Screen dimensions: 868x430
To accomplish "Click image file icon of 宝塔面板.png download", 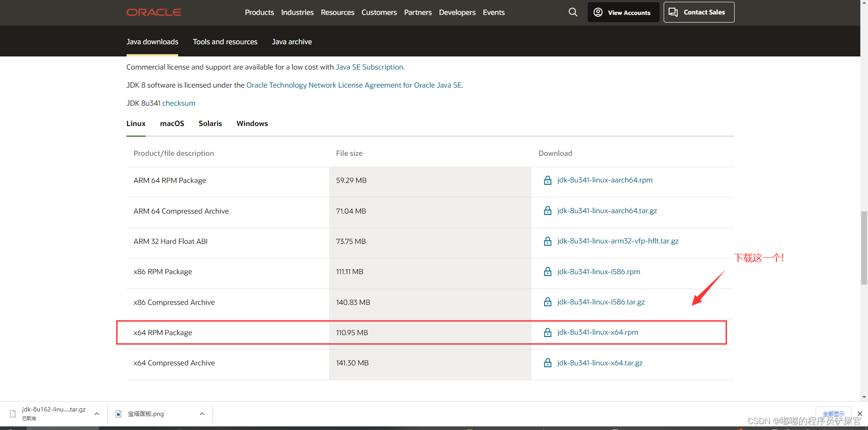I will point(118,414).
